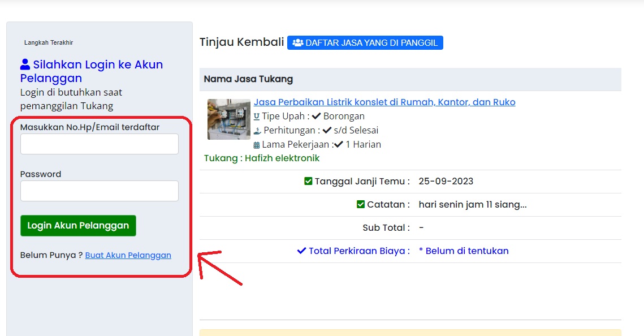
Task: Click the green checkbox beside Tanggal Janji Temu
Action: (x=308, y=182)
